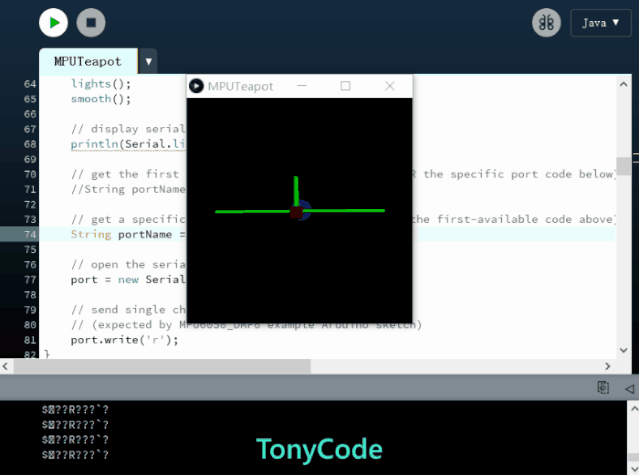Maximize the MPUTeapot sketch window
This screenshot has width=639, height=475.
tap(345, 87)
